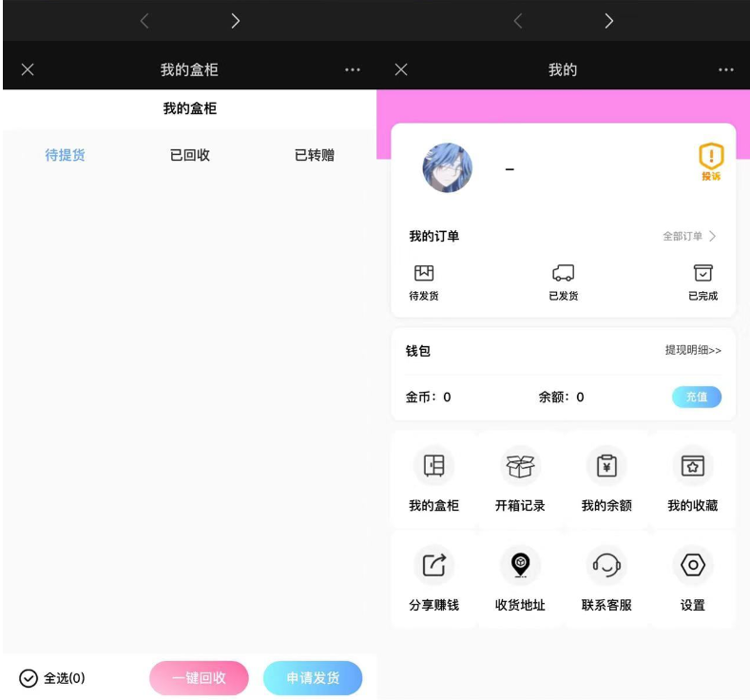Tap the 余额: 0 balance value
Screen dimensions: 750x700
click(561, 398)
